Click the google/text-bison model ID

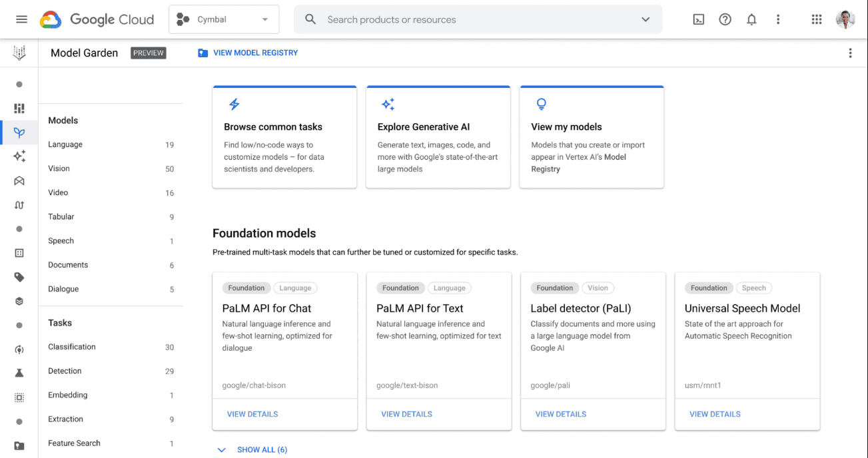coord(407,385)
